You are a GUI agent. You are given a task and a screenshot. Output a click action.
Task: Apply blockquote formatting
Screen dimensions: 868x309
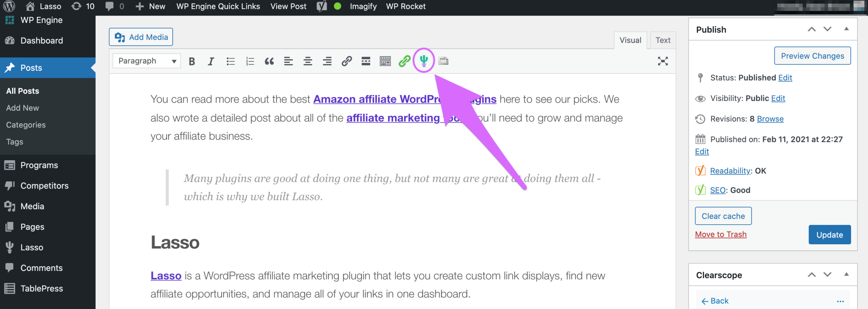pyautogui.click(x=269, y=61)
